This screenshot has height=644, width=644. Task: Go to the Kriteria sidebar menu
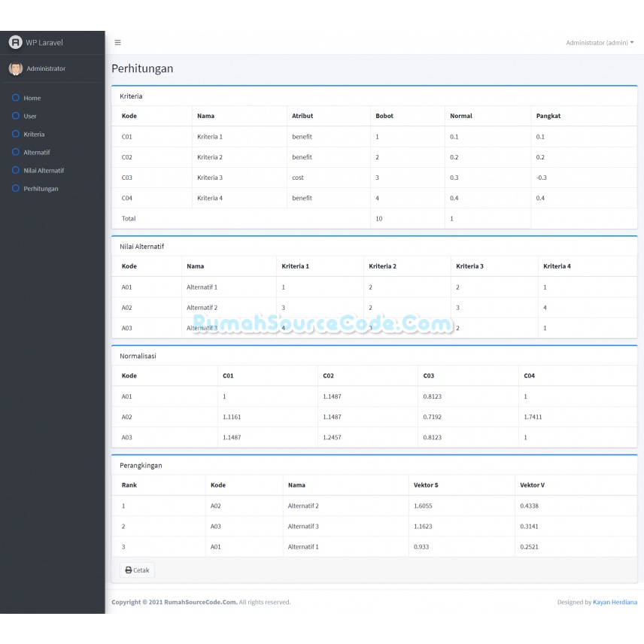(x=34, y=134)
